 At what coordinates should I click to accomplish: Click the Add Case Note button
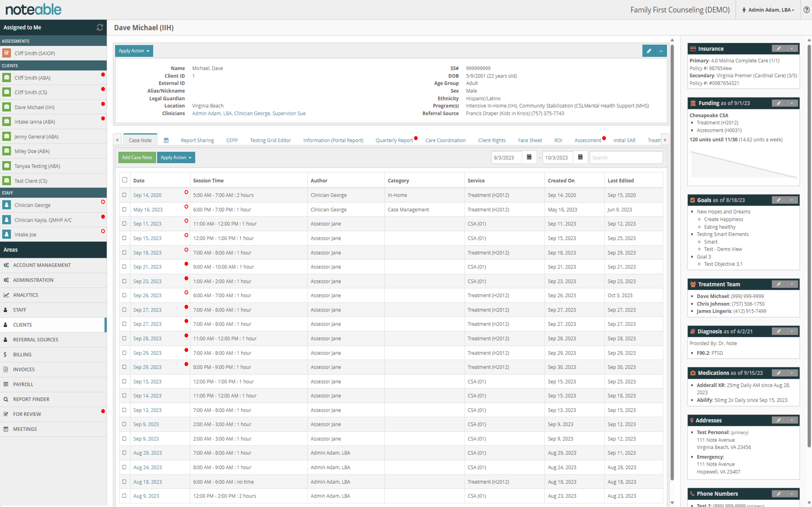tap(137, 157)
